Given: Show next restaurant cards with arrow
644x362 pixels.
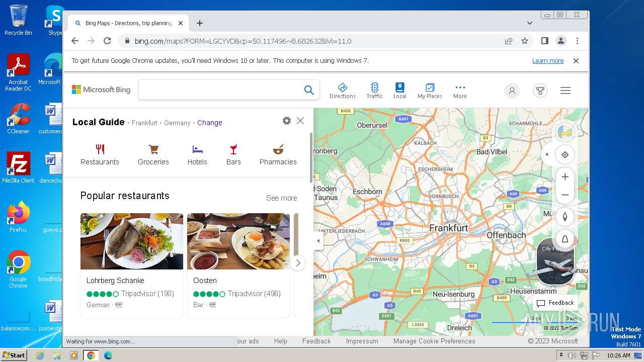Looking at the screenshot, I should [x=298, y=263].
